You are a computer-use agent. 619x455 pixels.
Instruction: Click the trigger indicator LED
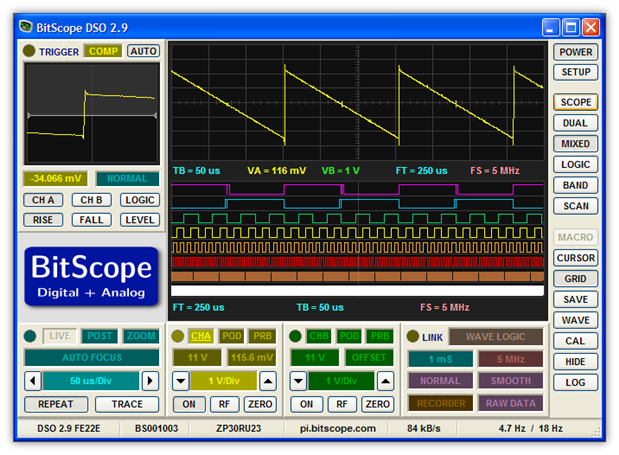pyautogui.click(x=29, y=51)
